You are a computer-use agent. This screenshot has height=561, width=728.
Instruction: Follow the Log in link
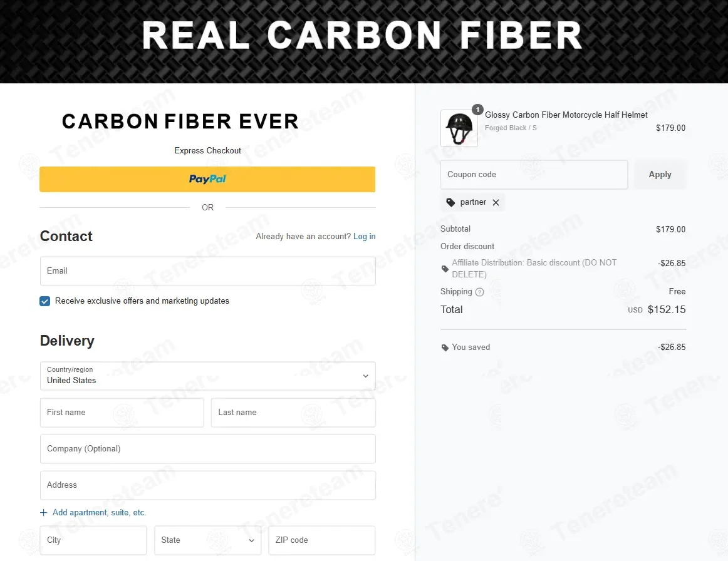[365, 236]
